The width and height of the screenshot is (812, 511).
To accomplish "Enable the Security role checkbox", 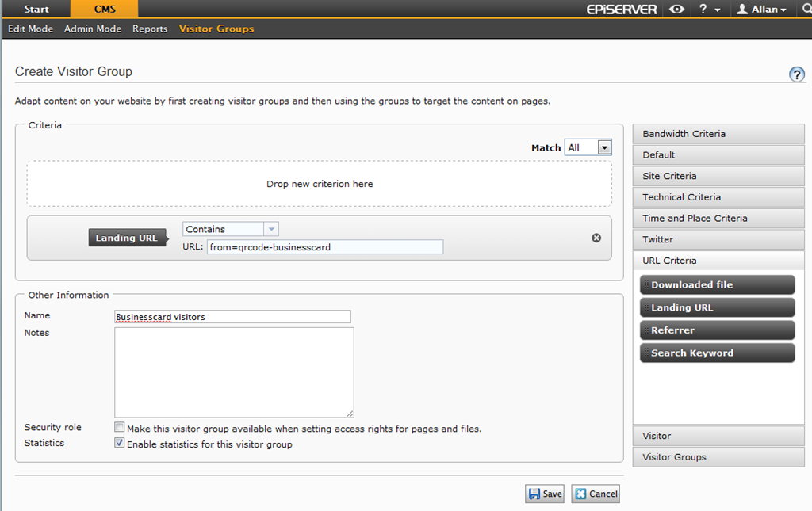I will (120, 428).
